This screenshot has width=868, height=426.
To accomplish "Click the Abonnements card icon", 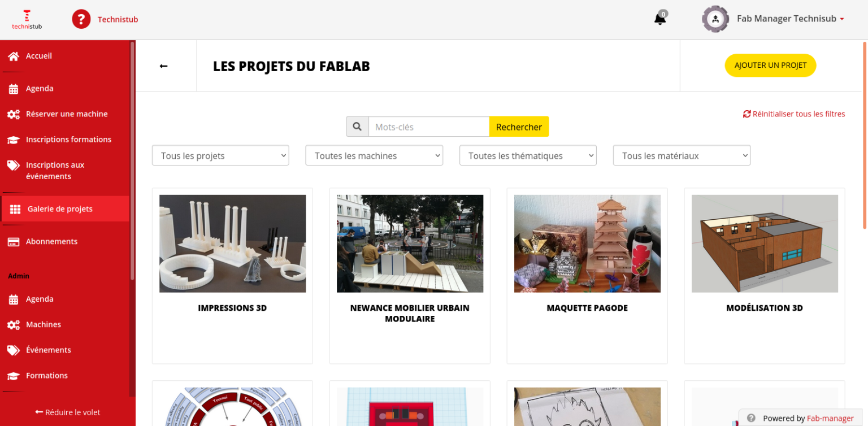I will point(14,241).
